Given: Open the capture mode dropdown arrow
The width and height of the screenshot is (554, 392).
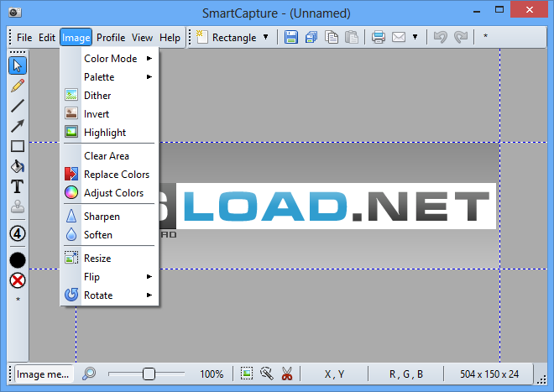Looking at the screenshot, I should [x=266, y=37].
